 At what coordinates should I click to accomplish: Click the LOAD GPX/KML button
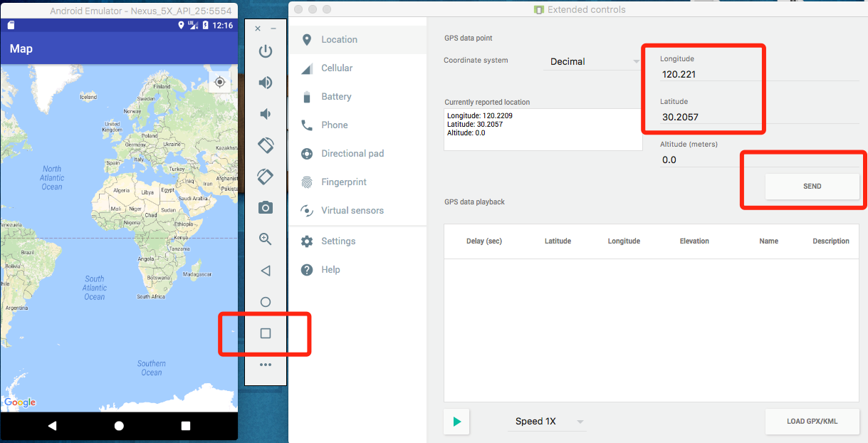point(812,421)
